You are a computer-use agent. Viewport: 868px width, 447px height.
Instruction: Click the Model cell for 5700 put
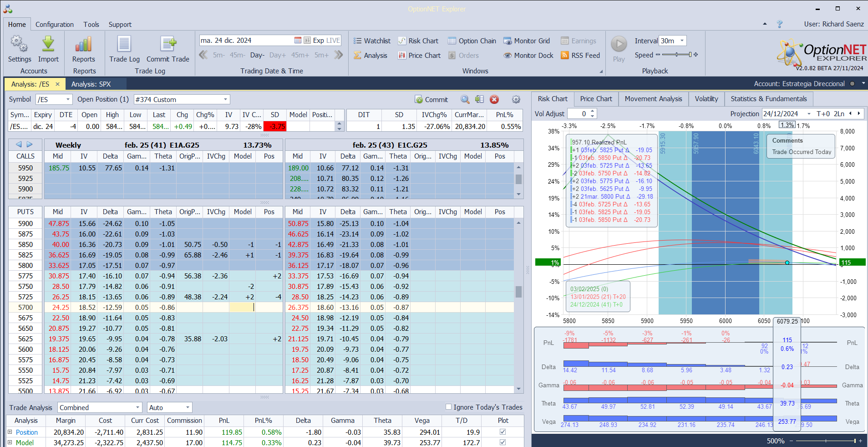(x=243, y=307)
